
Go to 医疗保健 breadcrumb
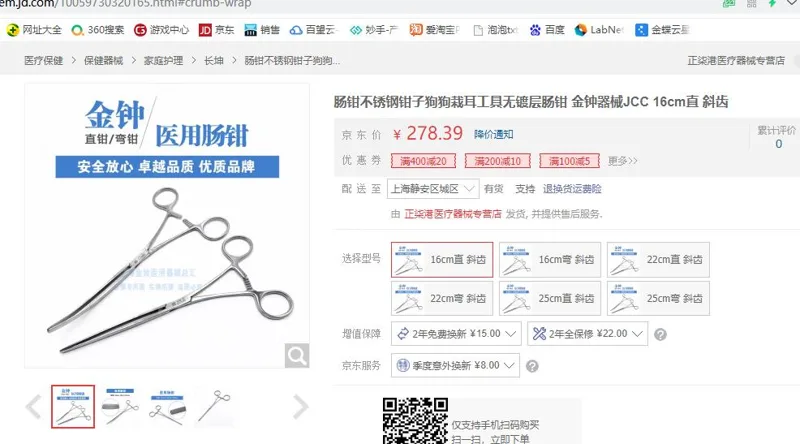click(43, 61)
